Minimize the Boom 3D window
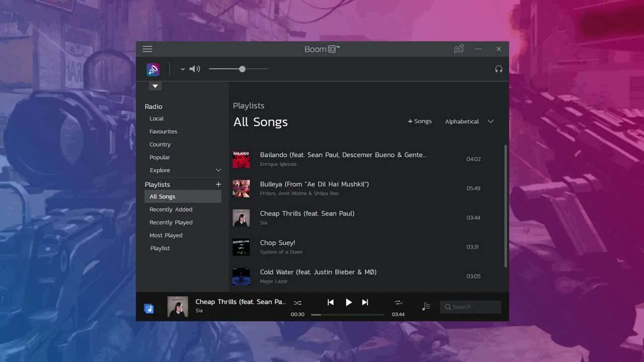Viewport: 644px width, 362px height. (478, 49)
